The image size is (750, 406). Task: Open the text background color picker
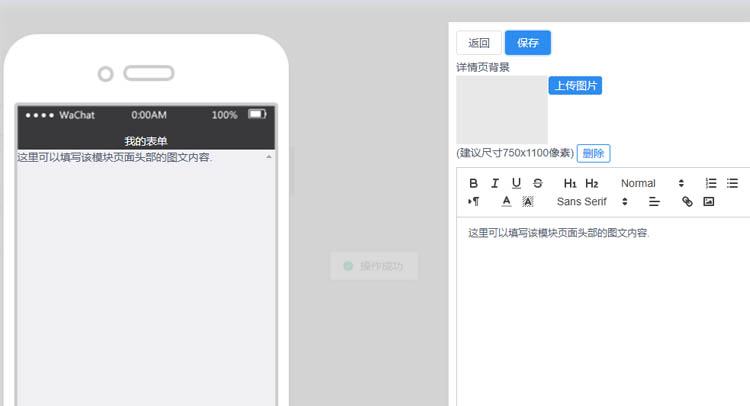(x=528, y=201)
